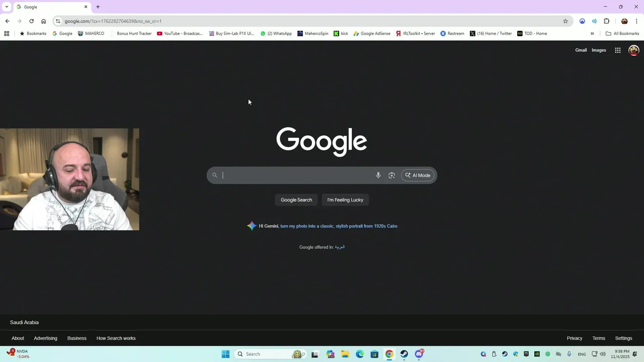Open Gmail link
Screen dimensions: 644x362
[581, 50]
